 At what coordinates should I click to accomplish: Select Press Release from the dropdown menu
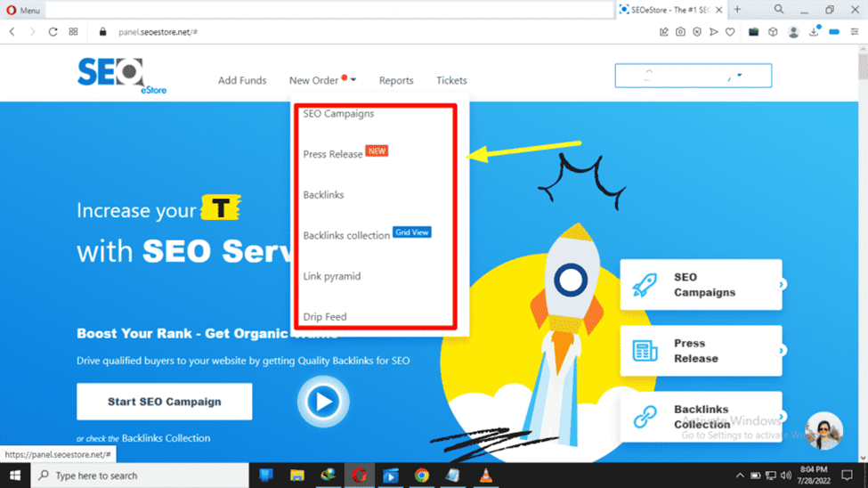[x=333, y=154]
